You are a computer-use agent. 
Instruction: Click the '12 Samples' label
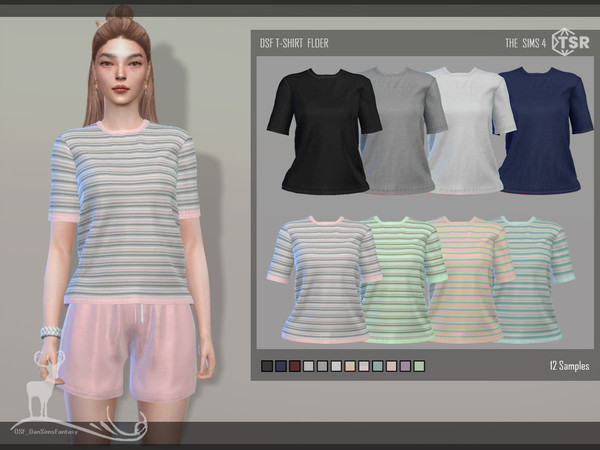569,366
